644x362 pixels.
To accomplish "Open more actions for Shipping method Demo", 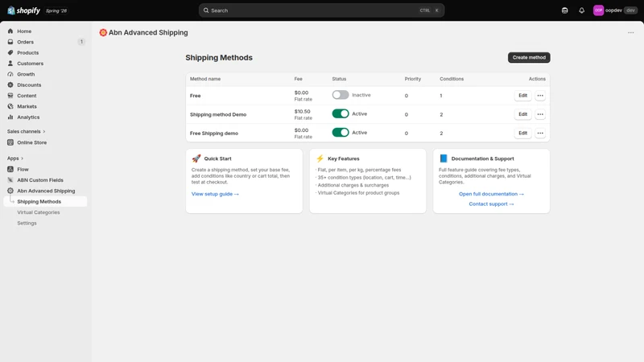I will pyautogui.click(x=540, y=114).
